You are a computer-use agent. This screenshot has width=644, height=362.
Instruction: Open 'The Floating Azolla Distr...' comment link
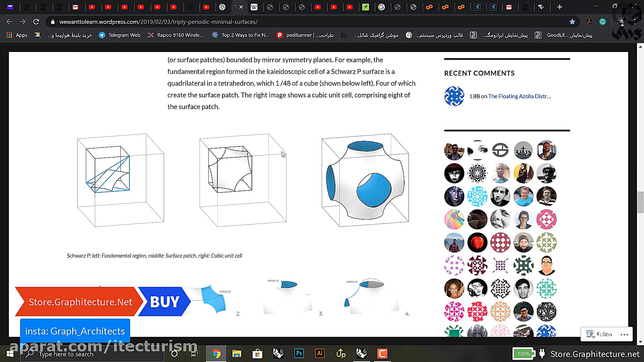(519, 96)
